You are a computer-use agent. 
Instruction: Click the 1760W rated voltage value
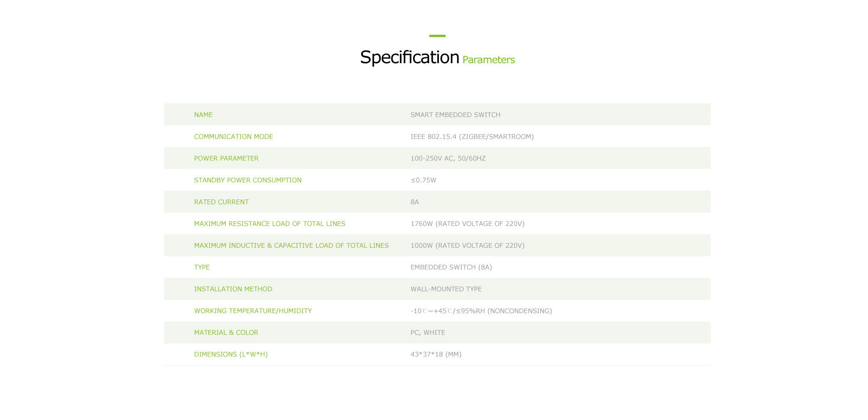coord(468,224)
